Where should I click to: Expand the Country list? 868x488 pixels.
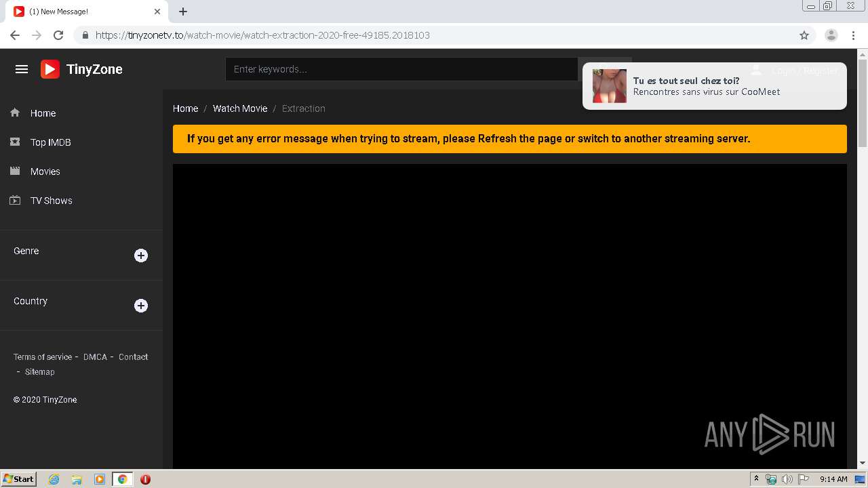141,306
